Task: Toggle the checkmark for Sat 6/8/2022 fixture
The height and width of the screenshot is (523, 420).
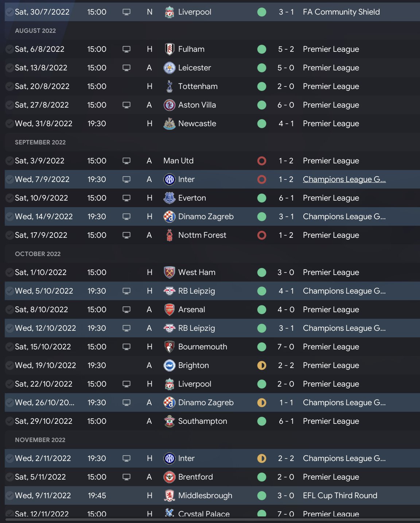Action: 9,49
